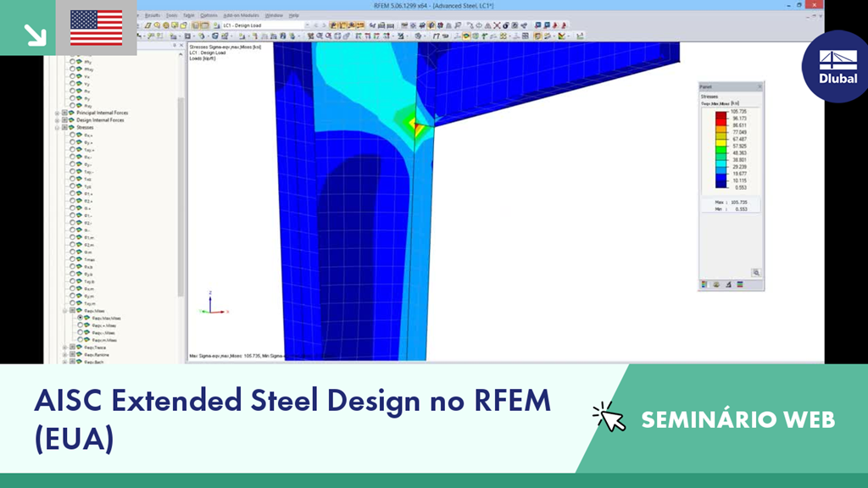The image size is (868, 488).
Task: Close the stresses Panel
Action: (759, 87)
